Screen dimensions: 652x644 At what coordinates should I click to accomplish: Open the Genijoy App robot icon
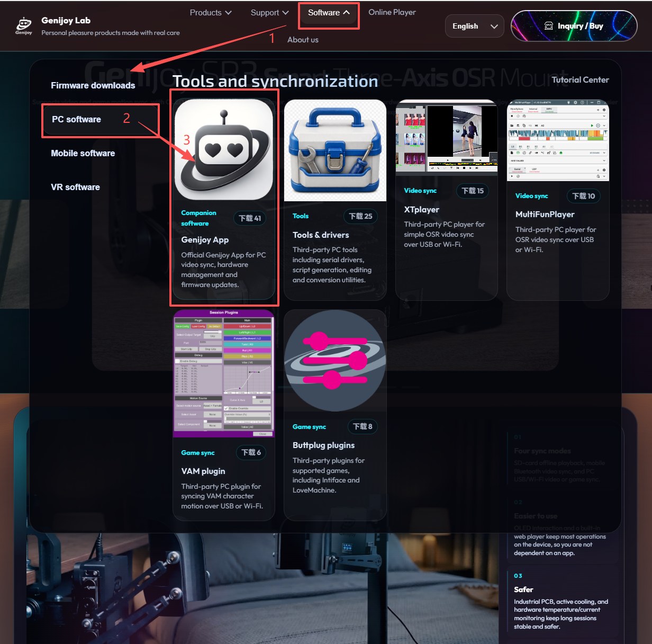[224, 150]
